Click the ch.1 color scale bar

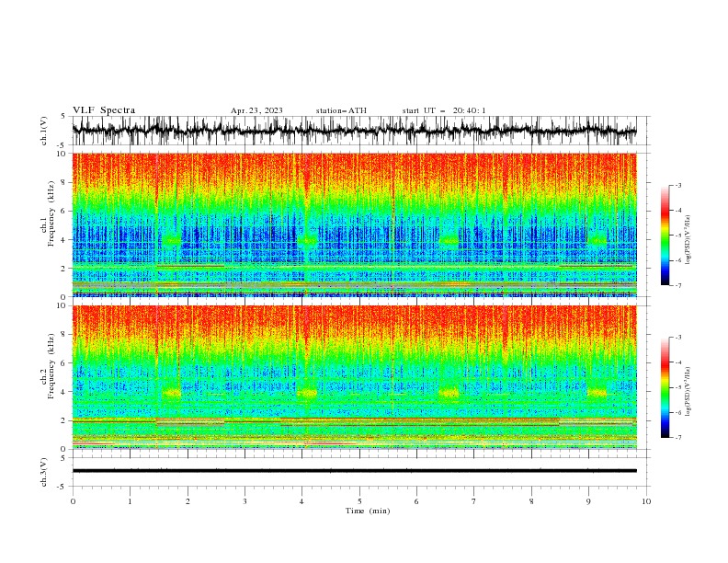pyautogui.click(x=665, y=236)
